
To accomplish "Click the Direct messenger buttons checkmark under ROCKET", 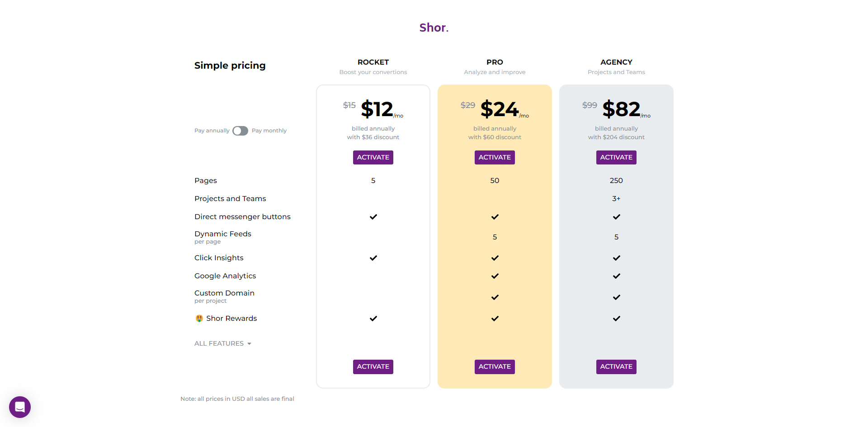I will [x=373, y=216].
